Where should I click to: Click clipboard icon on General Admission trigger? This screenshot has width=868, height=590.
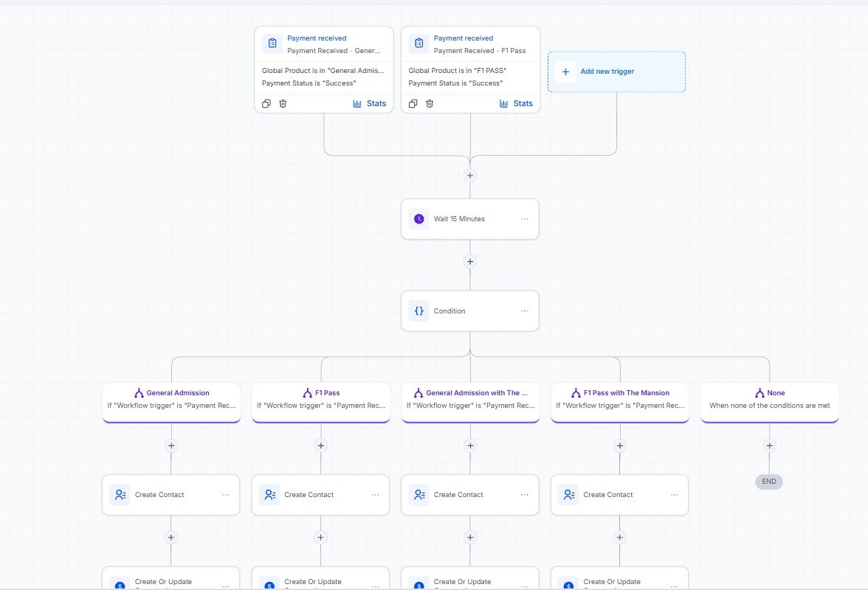272,43
